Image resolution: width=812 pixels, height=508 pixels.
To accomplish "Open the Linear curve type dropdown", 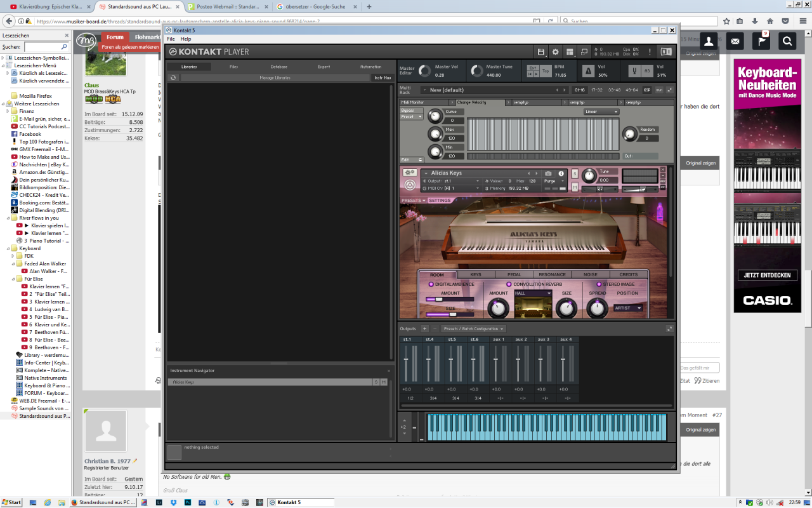I will pyautogui.click(x=601, y=112).
